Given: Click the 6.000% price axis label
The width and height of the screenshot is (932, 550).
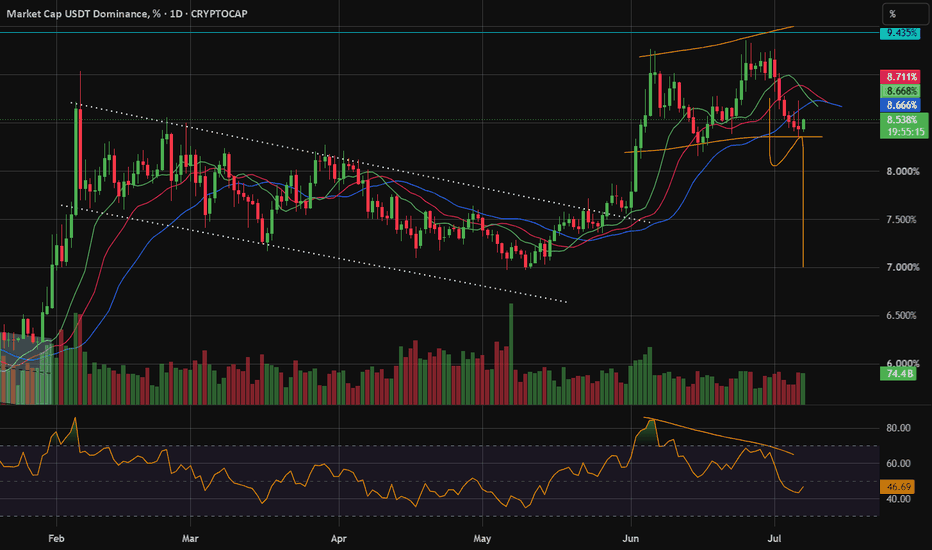Looking at the screenshot, I should [x=902, y=363].
